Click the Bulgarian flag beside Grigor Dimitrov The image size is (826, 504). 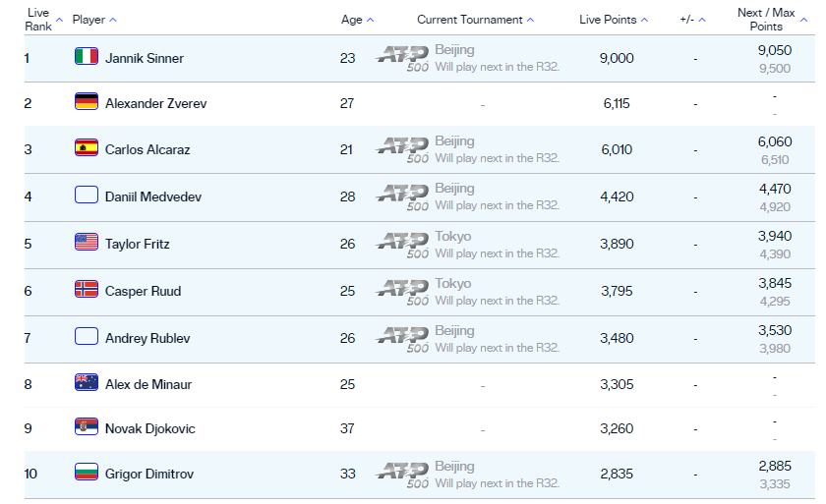[87, 474]
